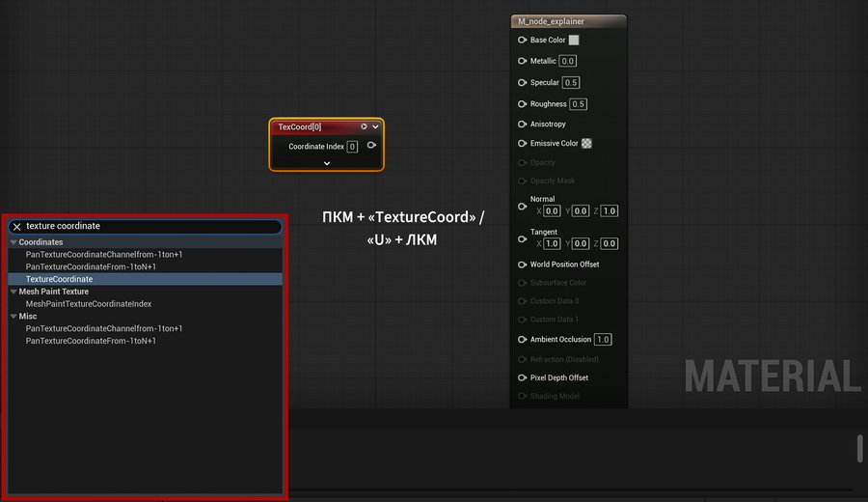The height and width of the screenshot is (502, 868).
Task: Click the disabled Shading Model pin
Action: pos(522,396)
